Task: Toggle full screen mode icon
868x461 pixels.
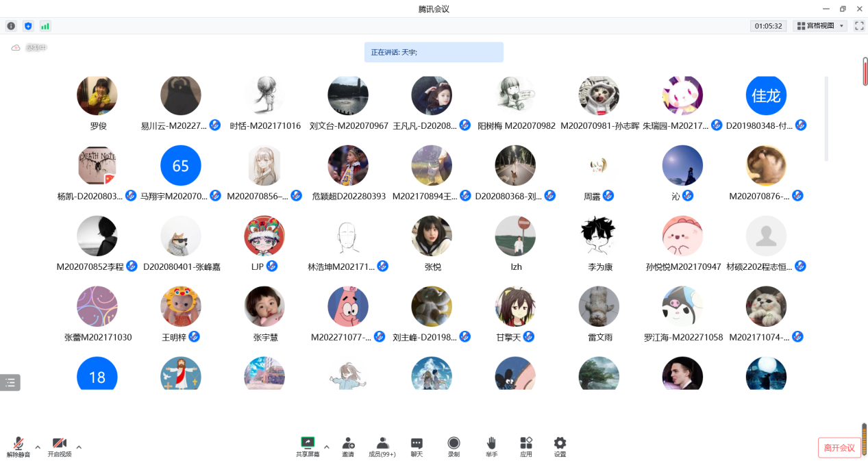Action: (x=859, y=26)
